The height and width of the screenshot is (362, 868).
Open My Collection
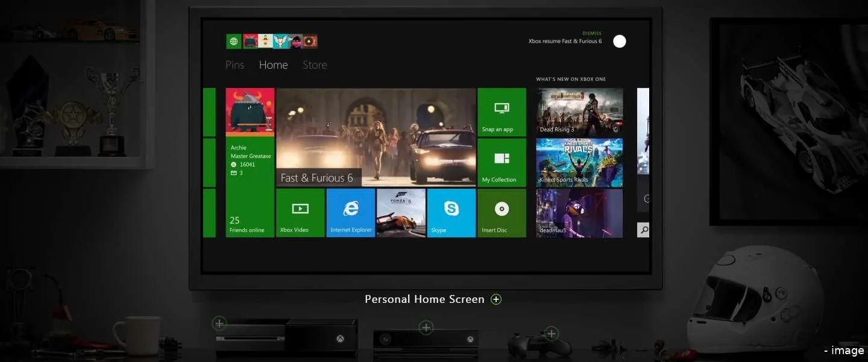(502, 162)
